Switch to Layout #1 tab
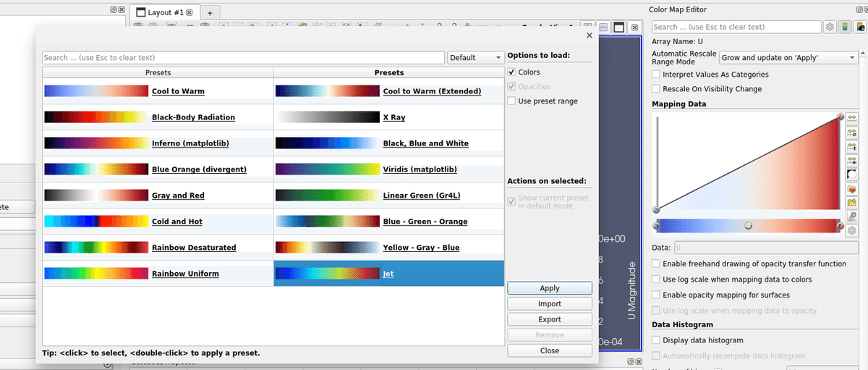Image resolution: width=868 pixels, height=370 pixels. 165,12
